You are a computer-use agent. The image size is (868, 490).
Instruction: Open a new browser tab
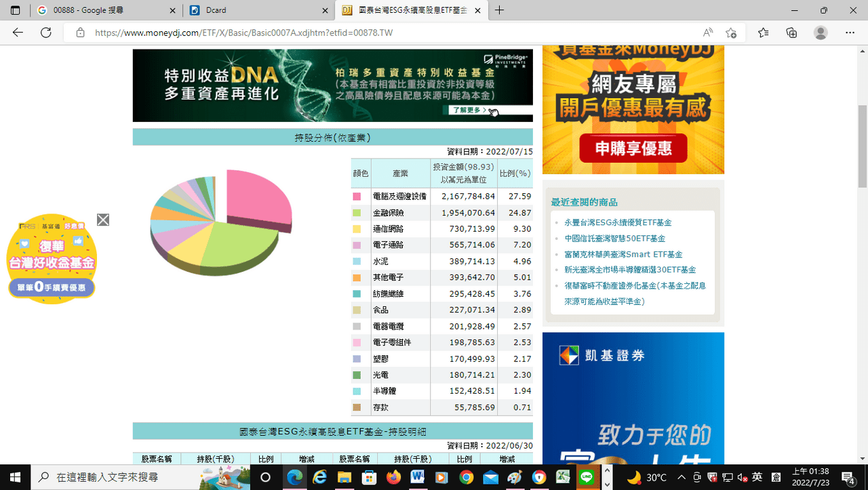tap(500, 10)
